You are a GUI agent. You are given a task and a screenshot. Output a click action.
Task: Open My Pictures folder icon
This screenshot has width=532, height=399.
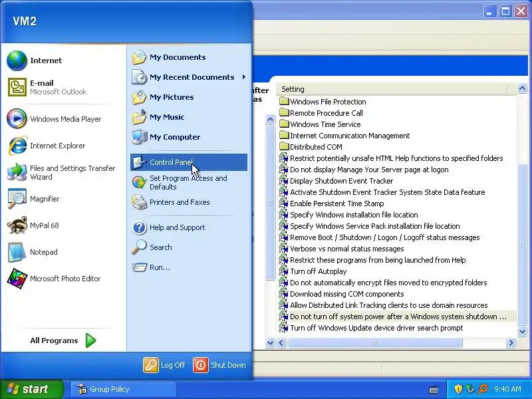click(x=139, y=97)
